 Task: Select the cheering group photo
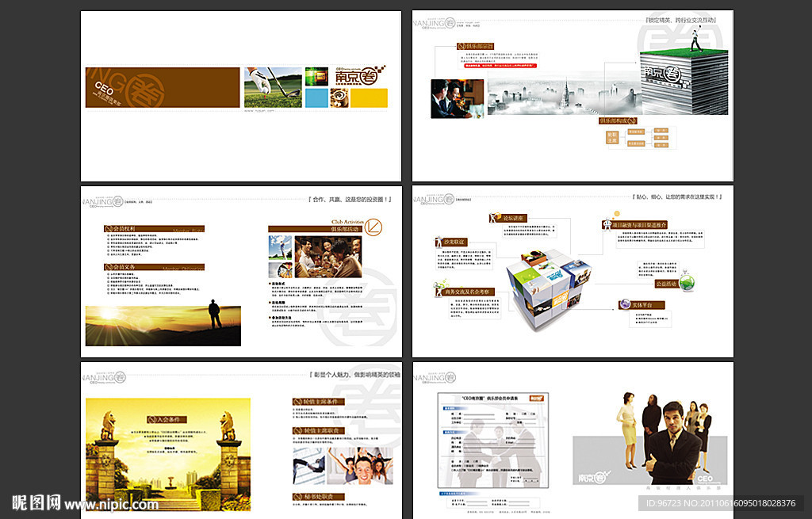361,466
